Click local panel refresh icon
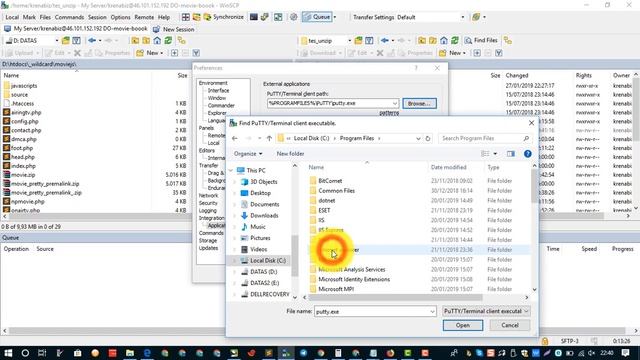This screenshot has height=360, width=640. [x=168, y=40]
